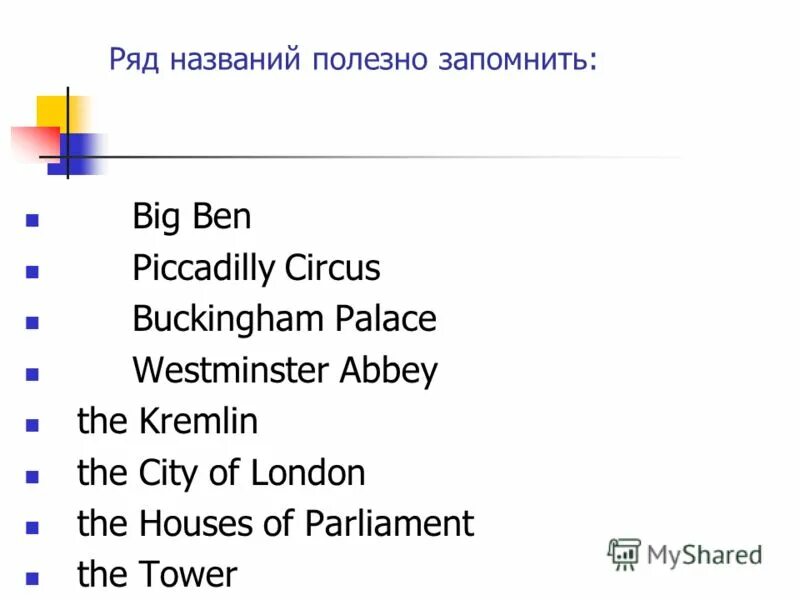The height and width of the screenshot is (600, 800).
Task: Click the bullet before Westminster Abbey
Action: [32, 374]
